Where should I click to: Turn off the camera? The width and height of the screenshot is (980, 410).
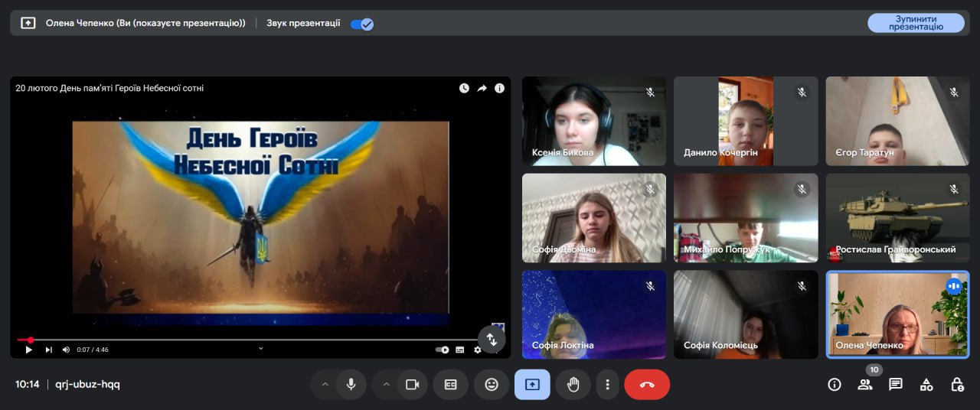412,385
